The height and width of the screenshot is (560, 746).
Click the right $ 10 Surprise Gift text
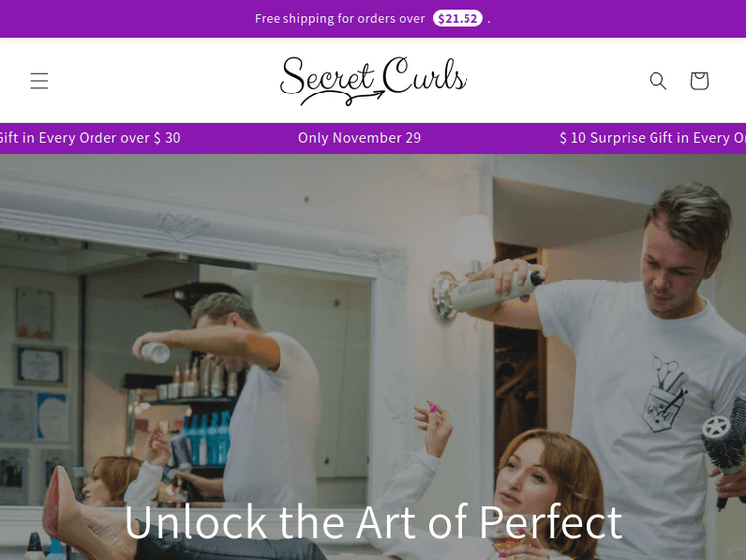pyautogui.click(x=653, y=138)
